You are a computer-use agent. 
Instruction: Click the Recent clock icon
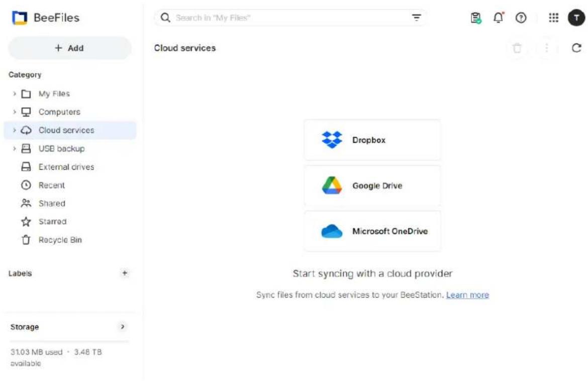pos(26,185)
